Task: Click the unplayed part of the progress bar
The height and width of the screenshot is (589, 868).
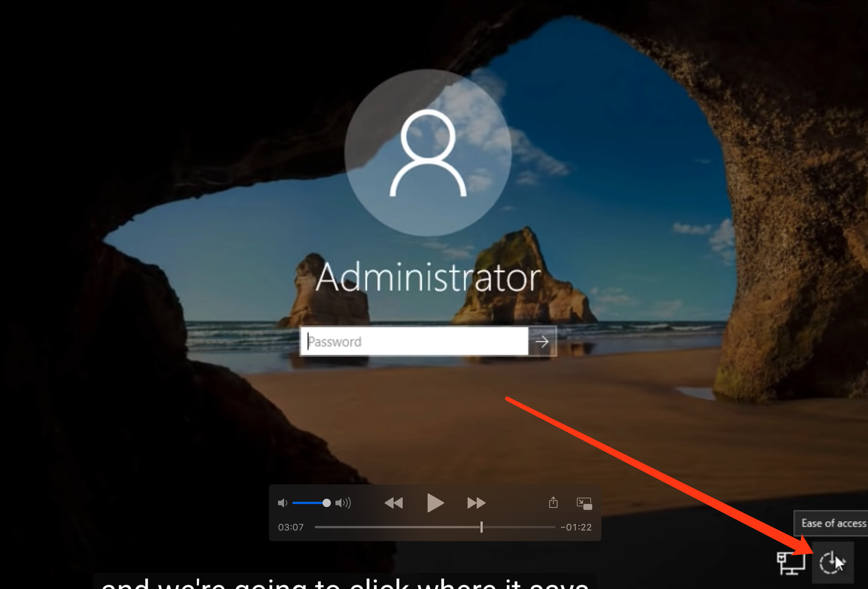Action: click(x=519, y=527)
